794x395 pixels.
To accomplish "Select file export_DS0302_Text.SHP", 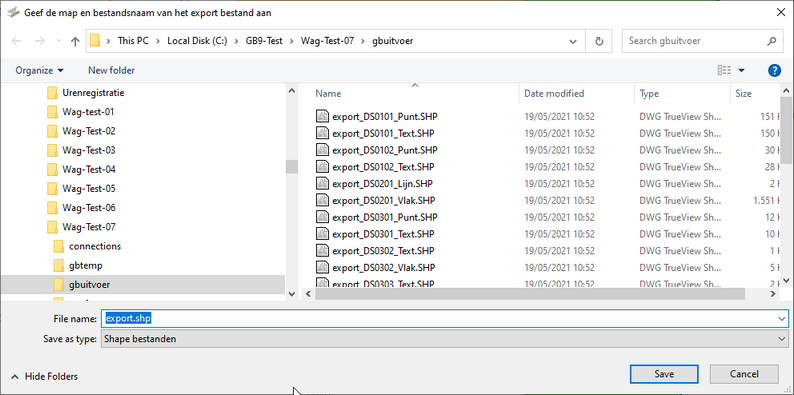I will (383, 251).
